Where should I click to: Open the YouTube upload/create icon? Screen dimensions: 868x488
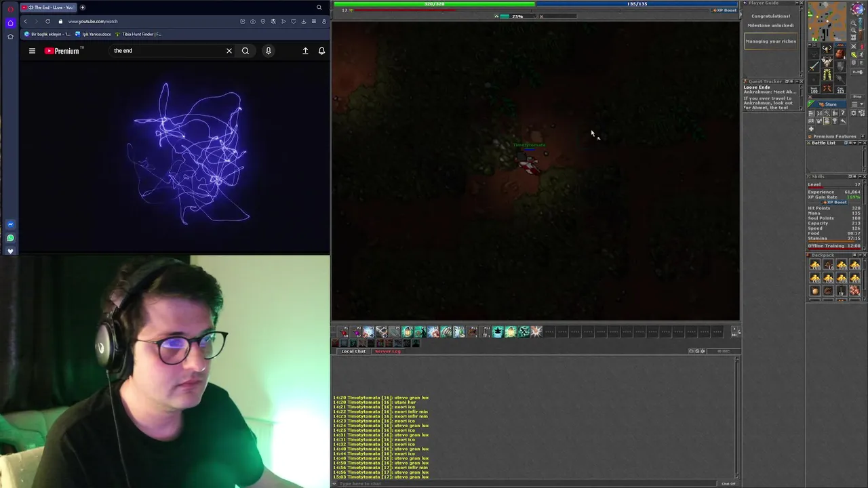[x=305, y=51]
